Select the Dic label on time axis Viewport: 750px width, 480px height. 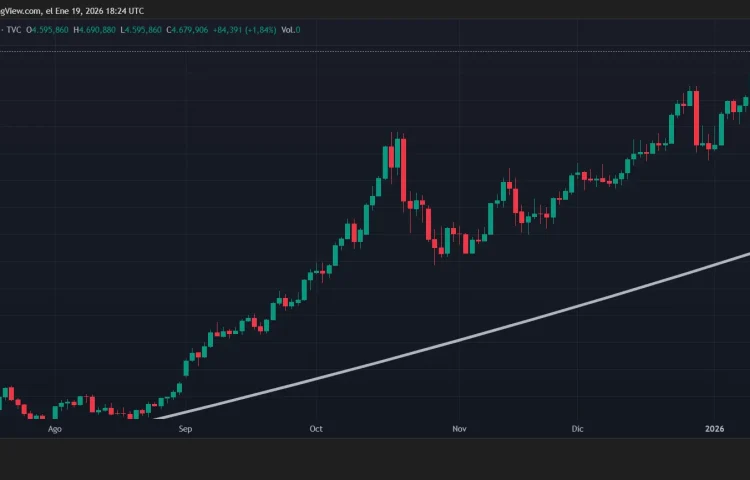click(x=576, y=428)
